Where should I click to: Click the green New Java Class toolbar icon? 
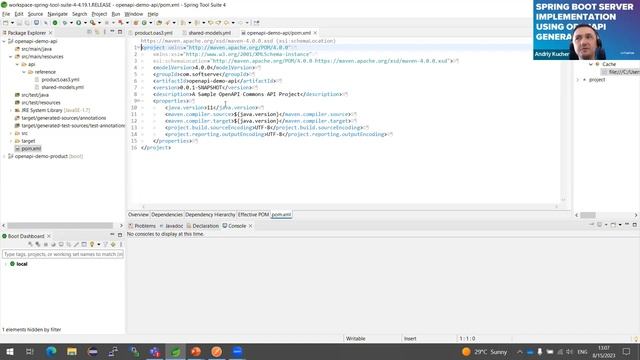(144, 23)
